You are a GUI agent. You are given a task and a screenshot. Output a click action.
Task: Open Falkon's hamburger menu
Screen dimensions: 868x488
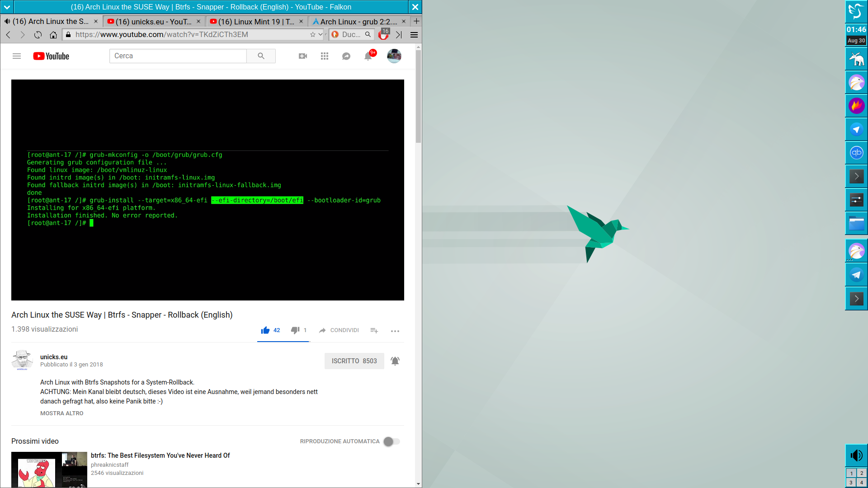(414, 35)
